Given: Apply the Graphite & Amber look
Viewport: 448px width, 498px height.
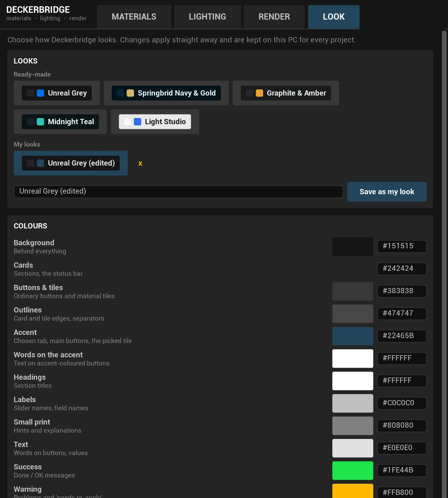Looking at the screenshot, I should point(286,93).
